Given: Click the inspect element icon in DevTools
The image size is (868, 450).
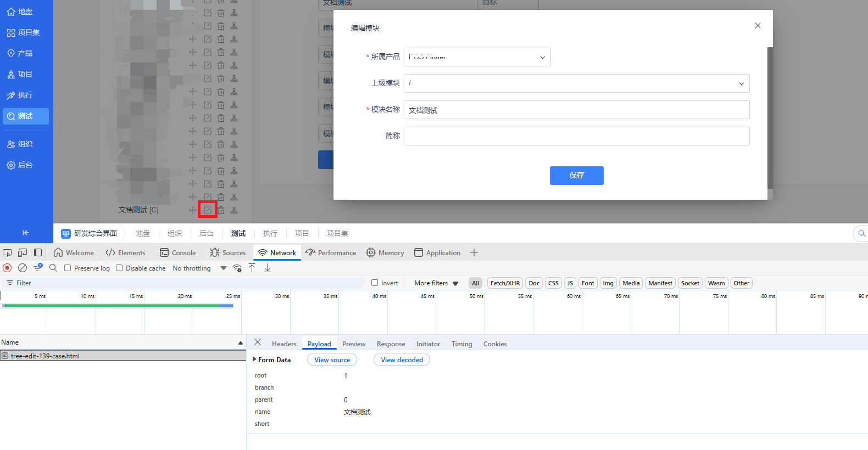Looking at the screenshot, I should [x=7, y=252].
